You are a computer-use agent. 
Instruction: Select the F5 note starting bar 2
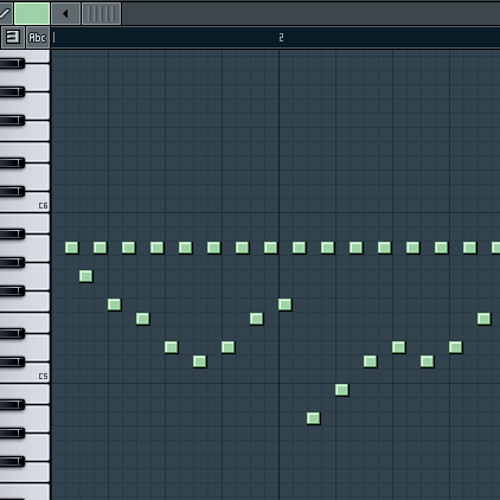tap(285, 304)
